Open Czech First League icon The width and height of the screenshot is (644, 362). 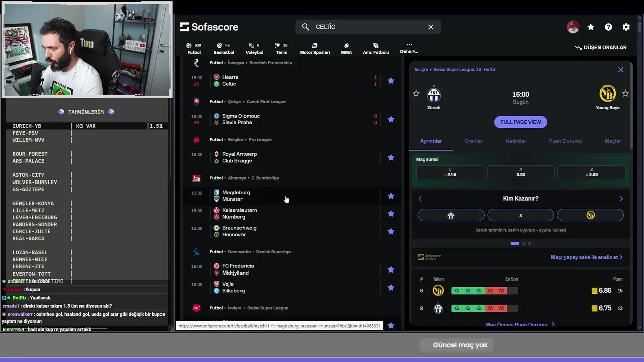tap(197, 101)
